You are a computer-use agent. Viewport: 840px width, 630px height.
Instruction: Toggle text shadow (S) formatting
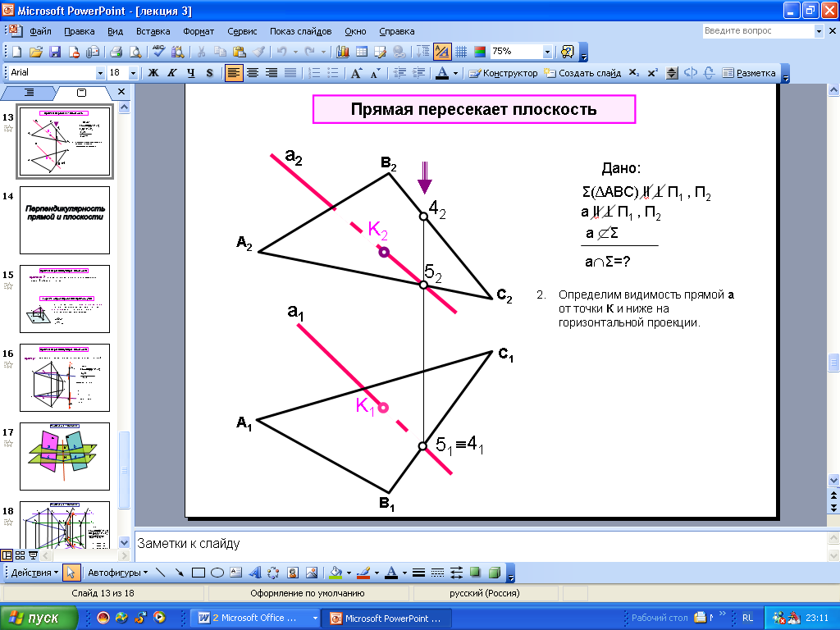(209, 73)
